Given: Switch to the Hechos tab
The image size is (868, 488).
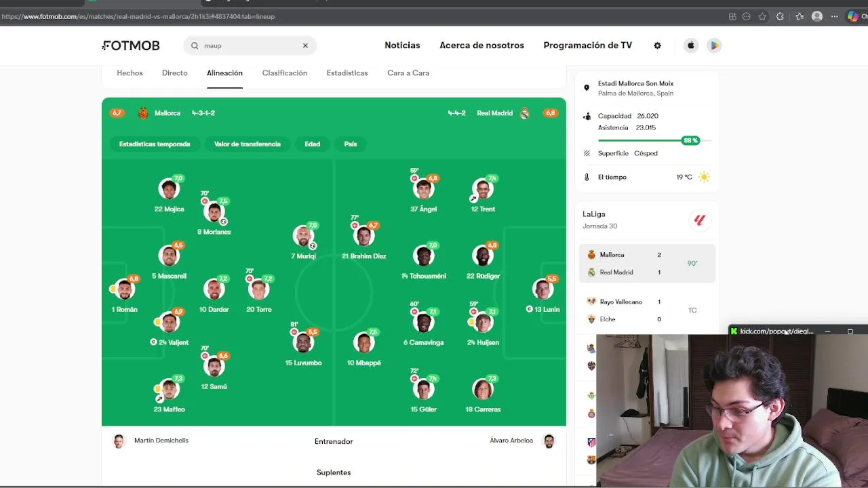Looking at the screenshot, I should pyautogui.click(x=130, y=73).
